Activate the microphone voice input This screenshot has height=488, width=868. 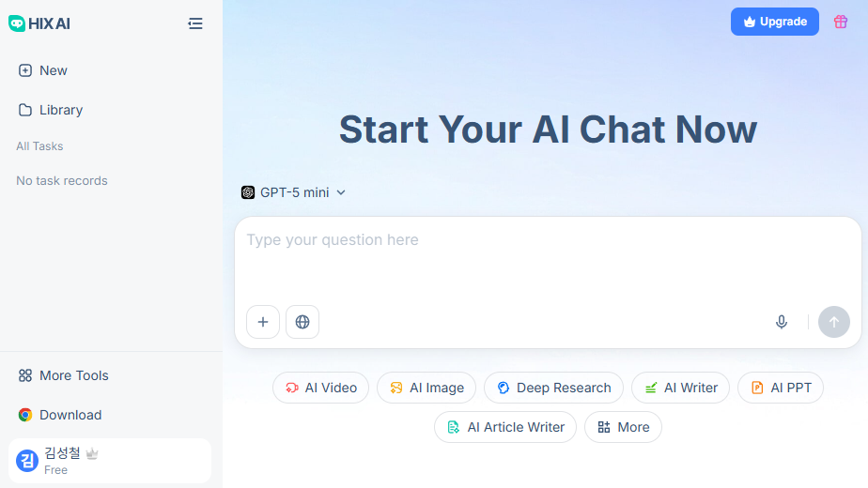tap(782, 322)
